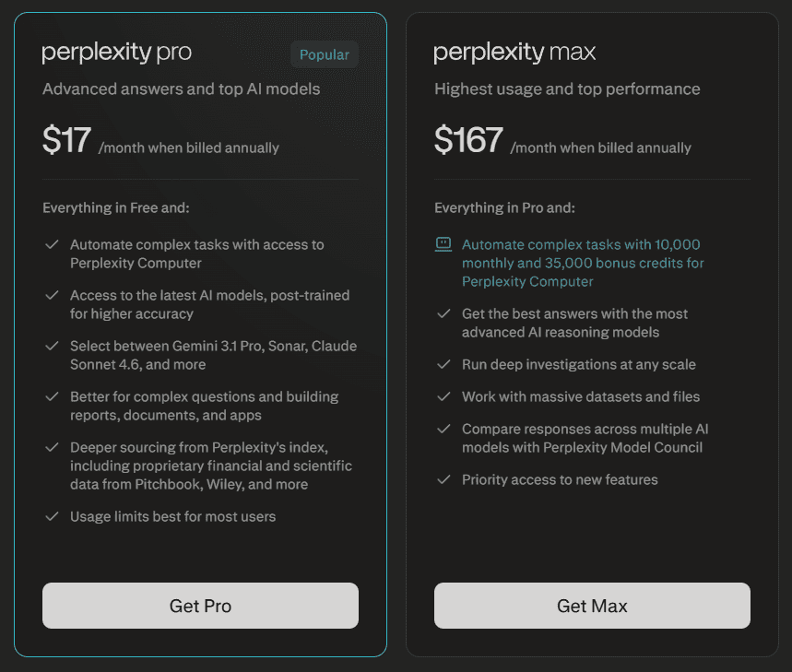Viewport: 792px width, 672px height.
Task: Select the Popular badge on the Pro card
Action: click(x=325, y=54)
